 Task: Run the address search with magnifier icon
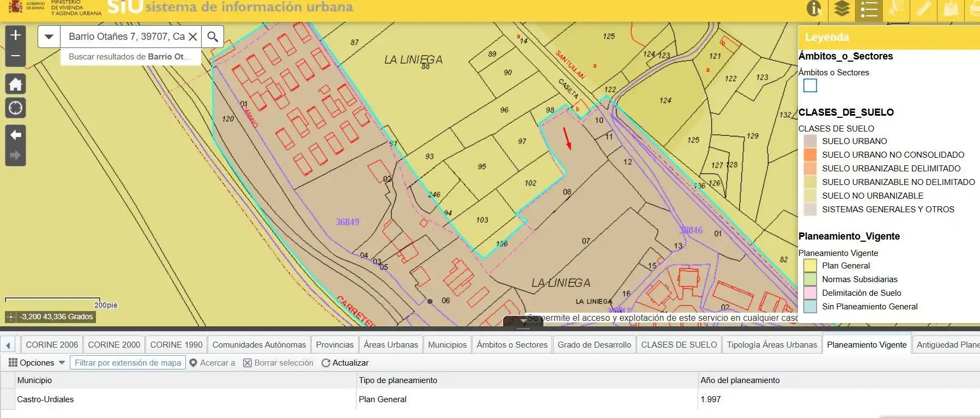coord(213,37)
